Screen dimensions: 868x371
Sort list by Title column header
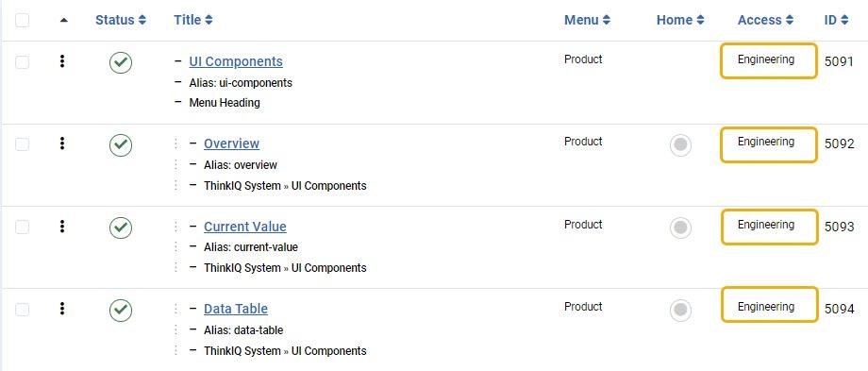[x=193, y=20]
